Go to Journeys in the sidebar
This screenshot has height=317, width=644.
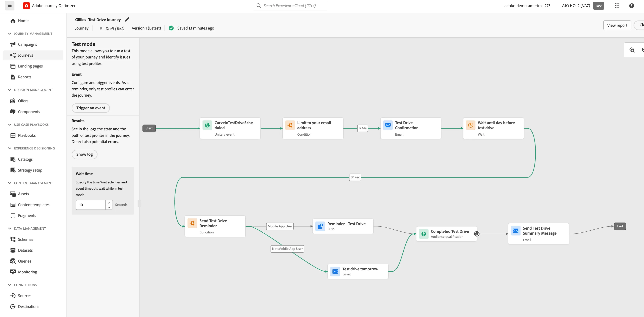coord(33,55)
